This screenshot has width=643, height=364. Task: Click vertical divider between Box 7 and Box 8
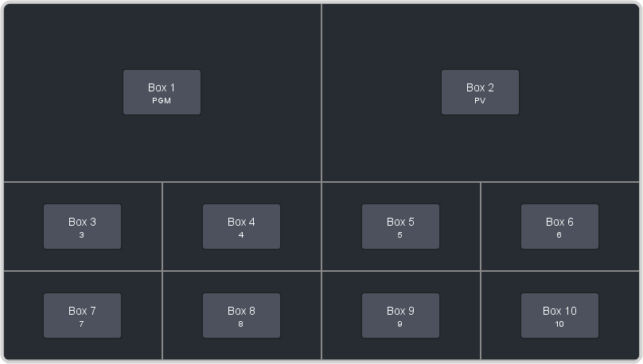point(162,316)
